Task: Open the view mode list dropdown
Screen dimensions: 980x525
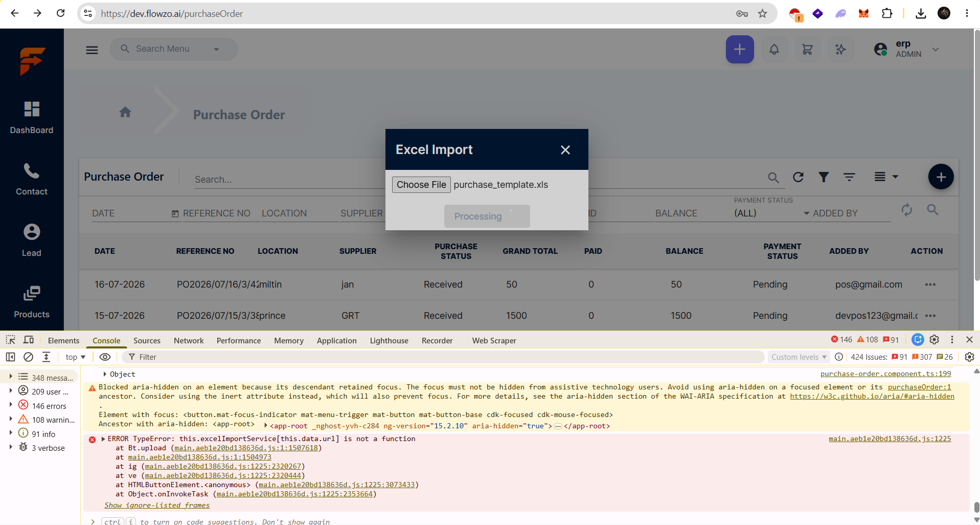Action: [x=886, y=177]
